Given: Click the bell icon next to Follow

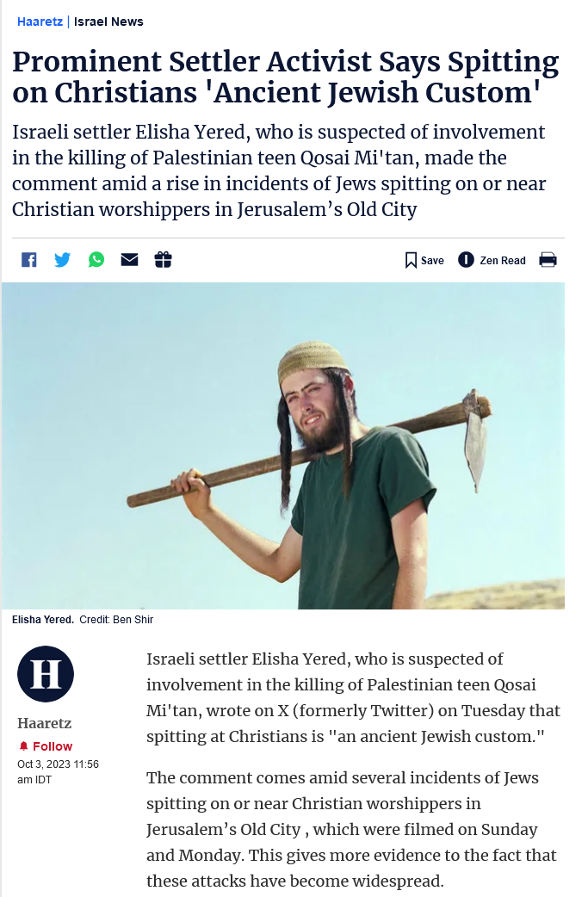Looking at the screenshot, I should tap(23, 746).
